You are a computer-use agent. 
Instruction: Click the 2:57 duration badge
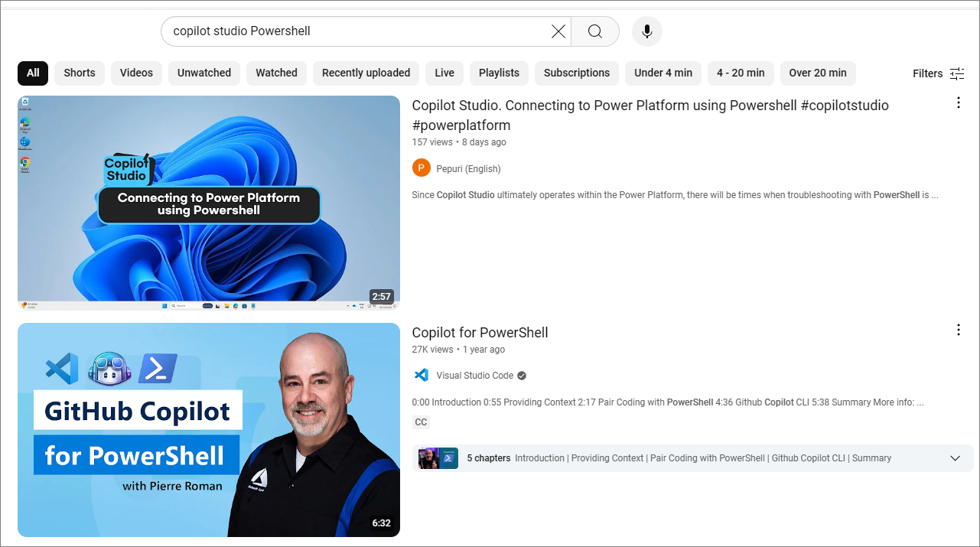click(381, 296)
